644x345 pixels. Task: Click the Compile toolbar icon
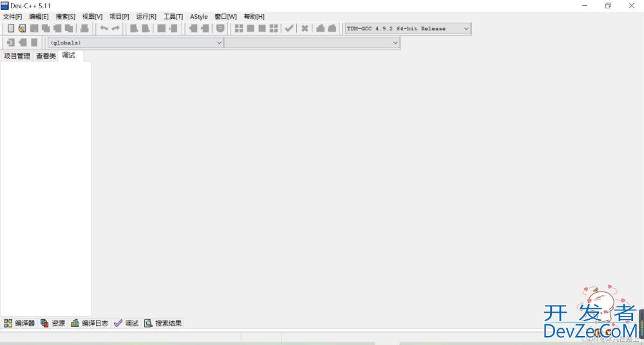239,28
